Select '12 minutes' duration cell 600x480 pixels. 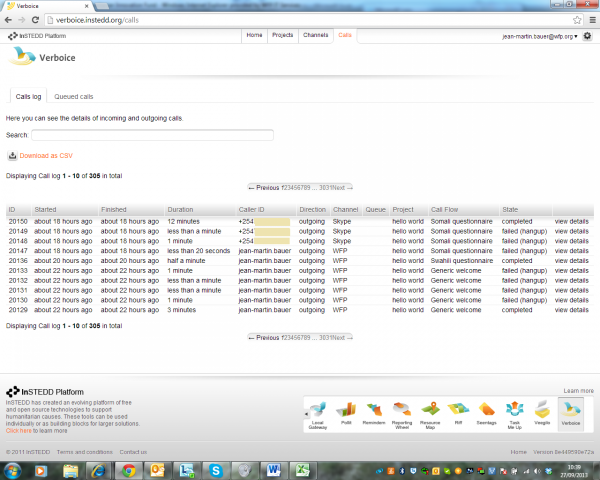[x=183, y=222]
